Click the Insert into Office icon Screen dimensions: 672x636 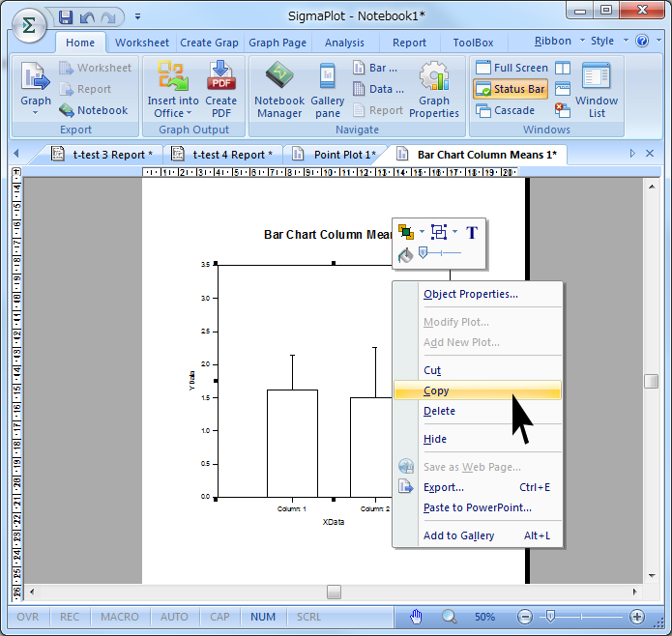point(173,76)
